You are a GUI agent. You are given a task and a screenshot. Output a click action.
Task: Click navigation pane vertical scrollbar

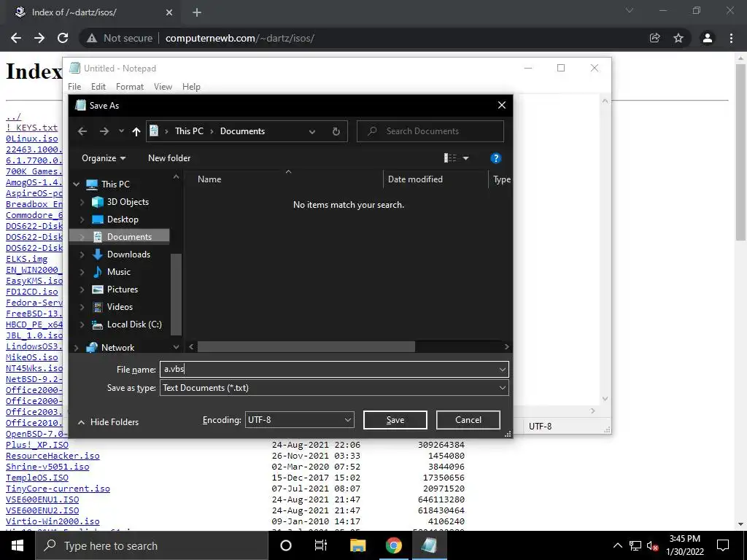pos(176,295)
